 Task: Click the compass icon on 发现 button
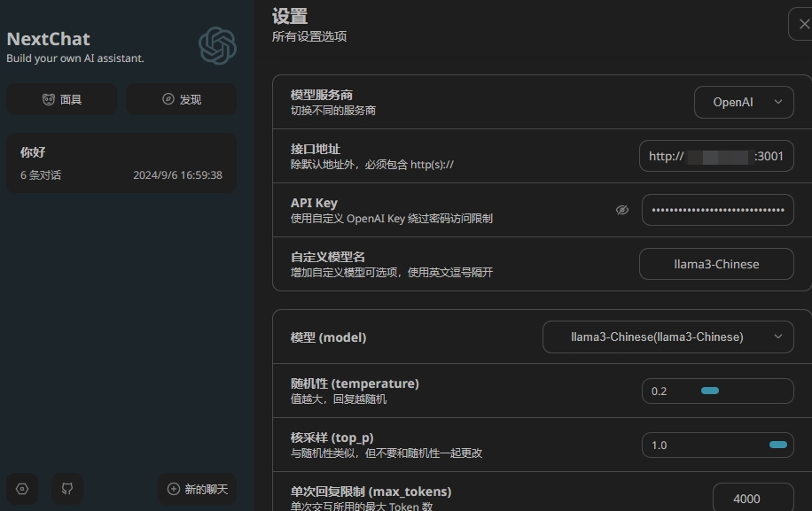tap(168, 100)
